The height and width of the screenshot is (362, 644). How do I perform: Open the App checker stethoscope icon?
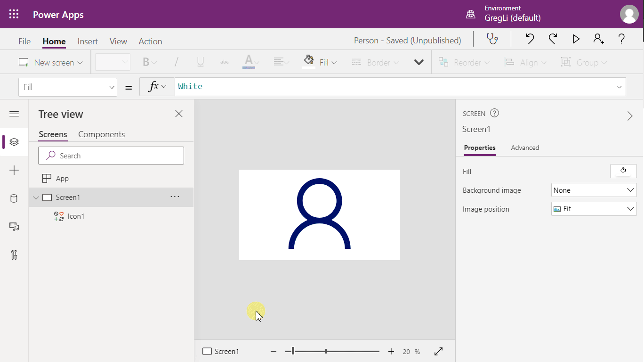492,39
